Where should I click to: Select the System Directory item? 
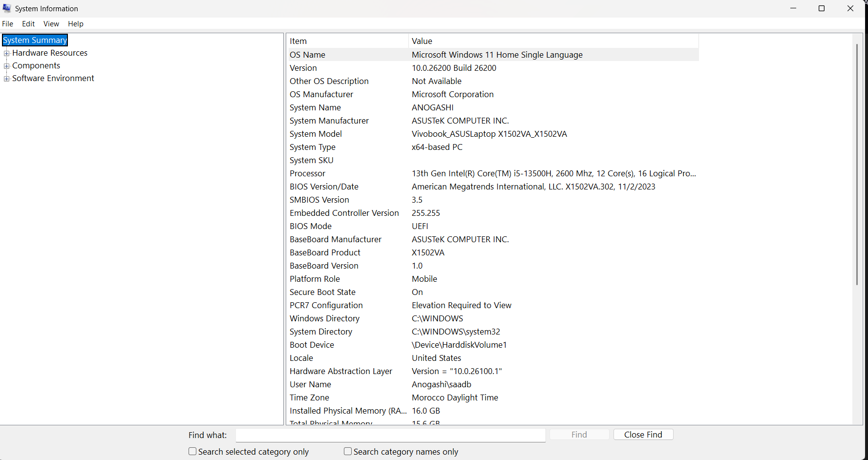(321, 332)
